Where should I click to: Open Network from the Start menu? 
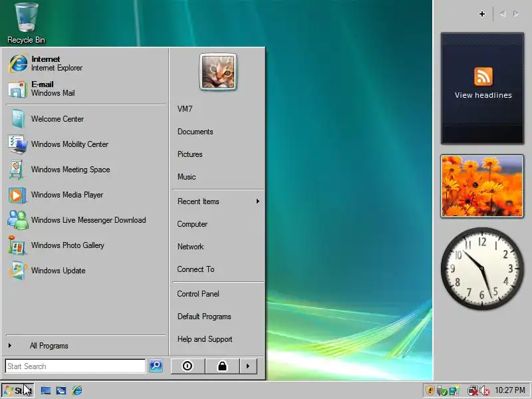[x=218, y=247]
